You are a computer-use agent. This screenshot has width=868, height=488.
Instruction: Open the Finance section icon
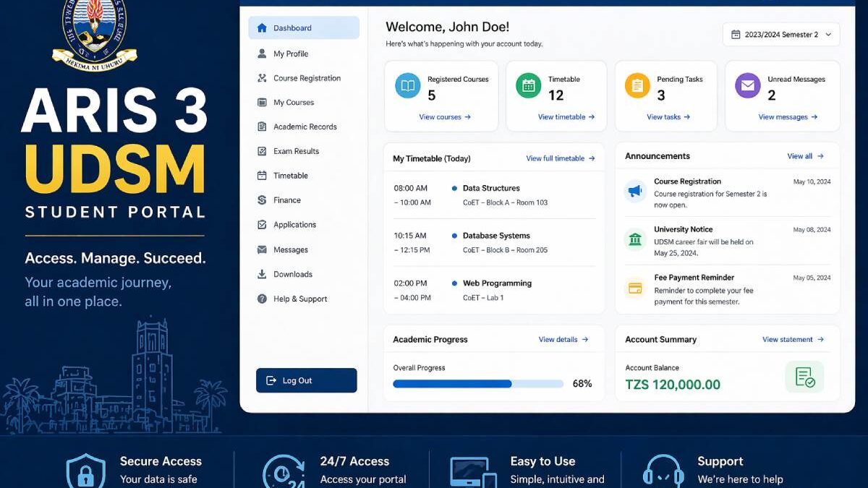[263, 200]
